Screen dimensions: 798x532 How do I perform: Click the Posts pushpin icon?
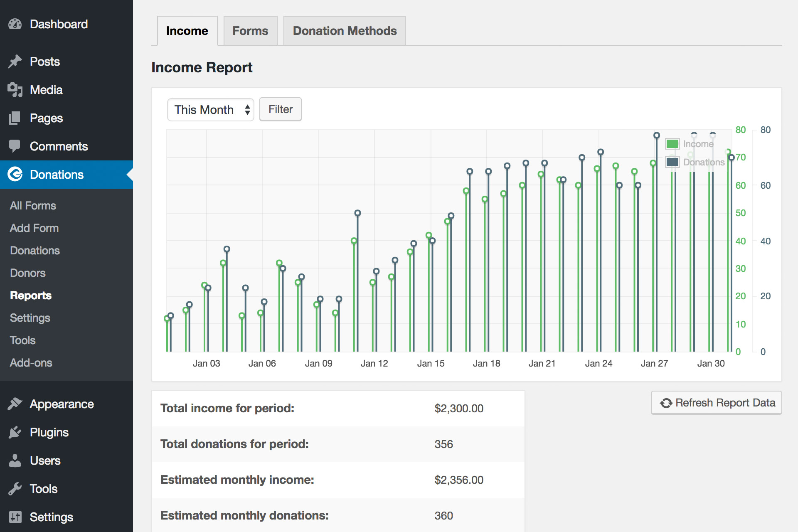pos(15,62)
